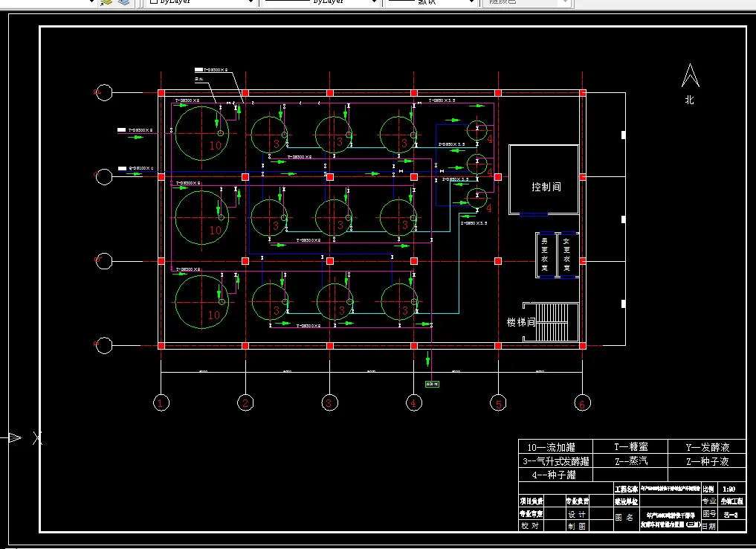Screen dimensions: 756x549
Task: Select the 日期 date label
Action: pos(708,526)
